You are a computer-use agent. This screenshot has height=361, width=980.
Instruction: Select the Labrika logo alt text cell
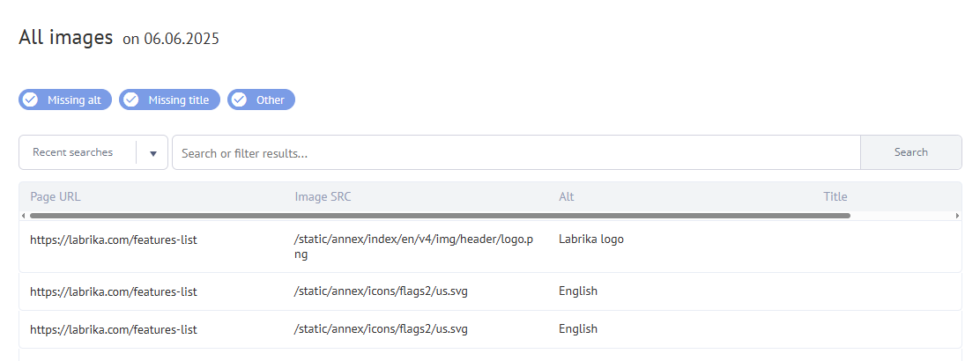pyautogui.click(x=591, y=239)
